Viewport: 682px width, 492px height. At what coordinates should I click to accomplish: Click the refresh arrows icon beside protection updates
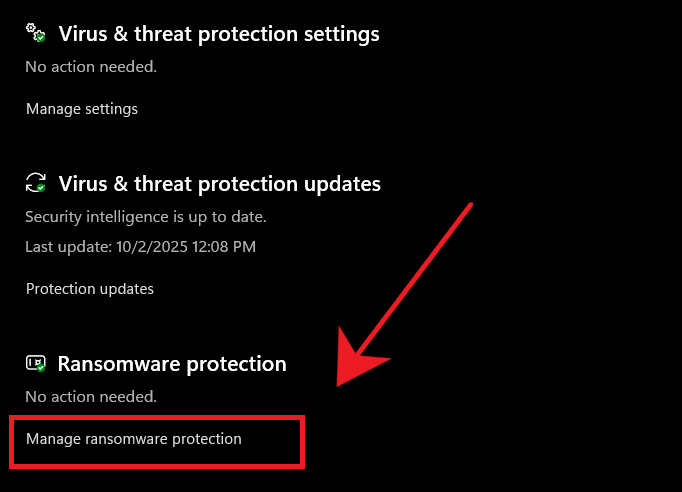[x=35, y=183]
